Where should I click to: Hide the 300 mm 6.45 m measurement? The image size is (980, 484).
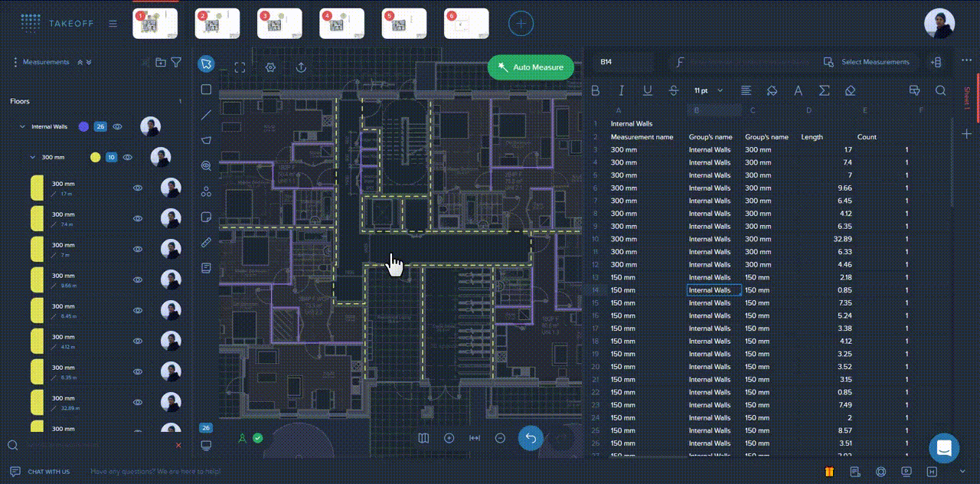pos(138,310)
